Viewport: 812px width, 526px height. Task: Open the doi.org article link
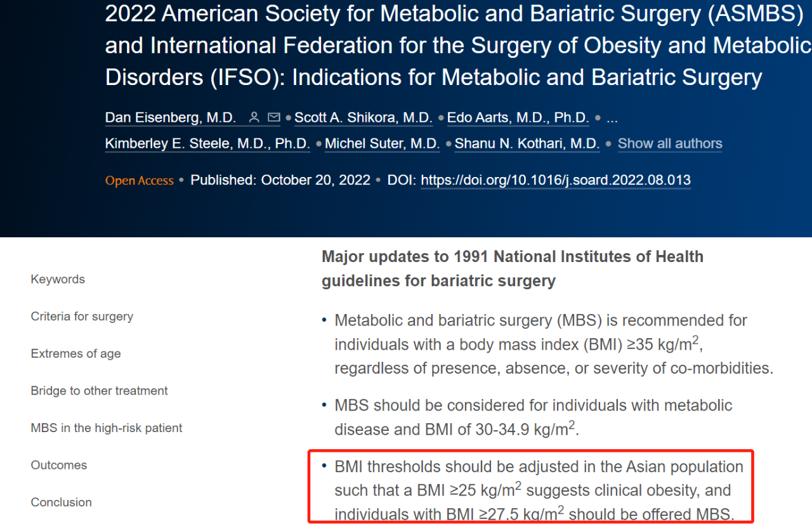(556, 180)
